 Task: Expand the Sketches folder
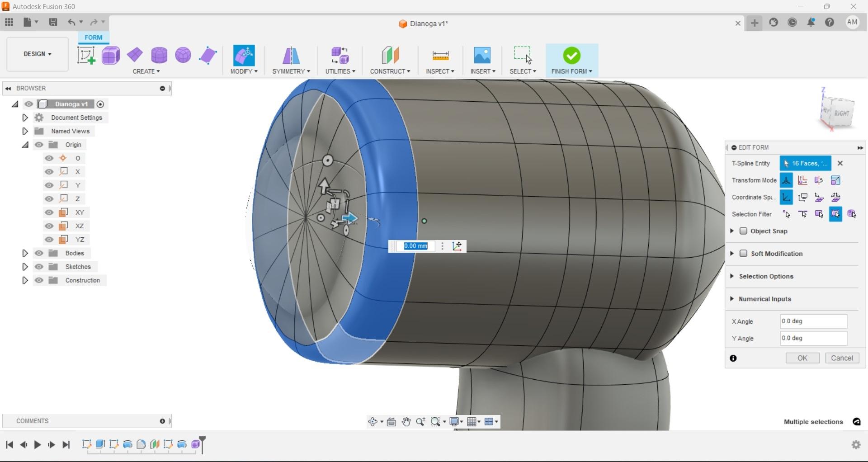25,267
